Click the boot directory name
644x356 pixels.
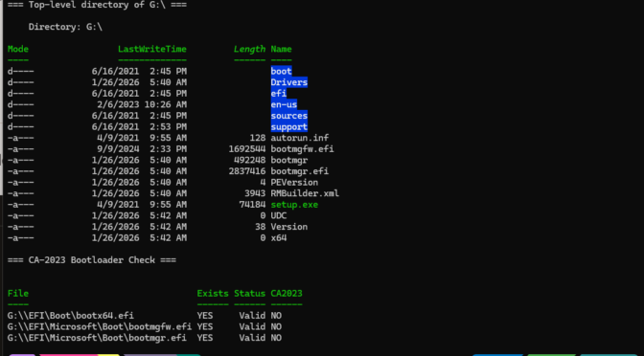click(x=281, y=71)
